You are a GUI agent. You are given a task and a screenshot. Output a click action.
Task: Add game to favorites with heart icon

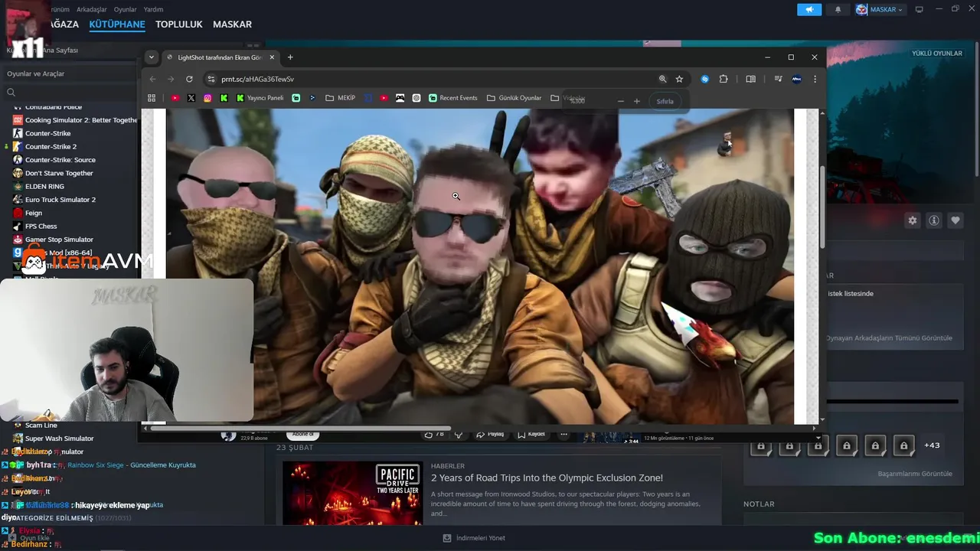coord(955,220)
